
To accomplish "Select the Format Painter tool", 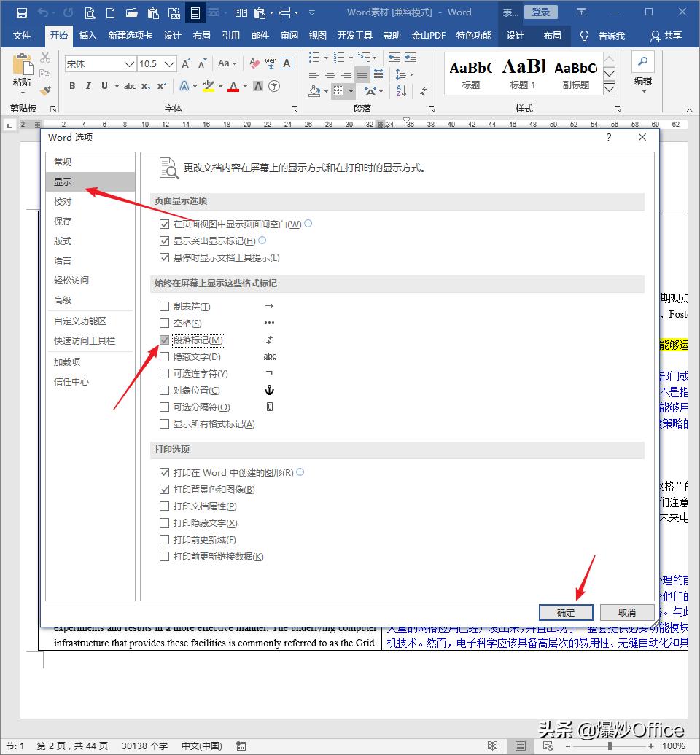I will tap(45, 91).
